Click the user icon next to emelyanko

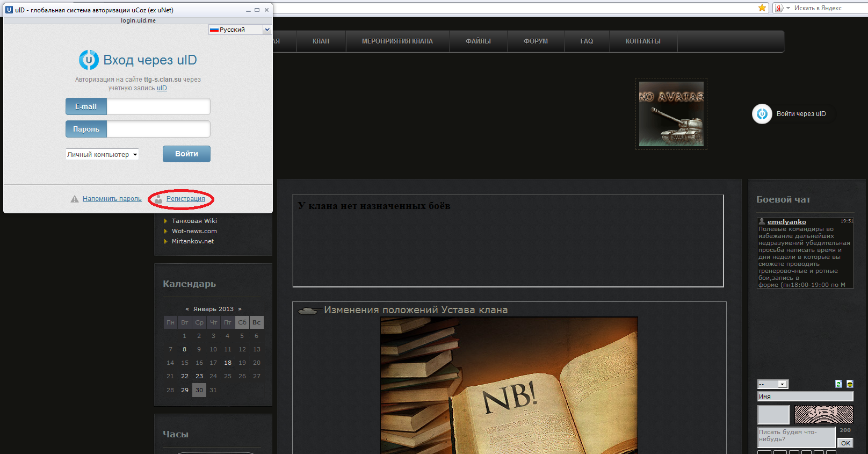[x=762, y=221]
